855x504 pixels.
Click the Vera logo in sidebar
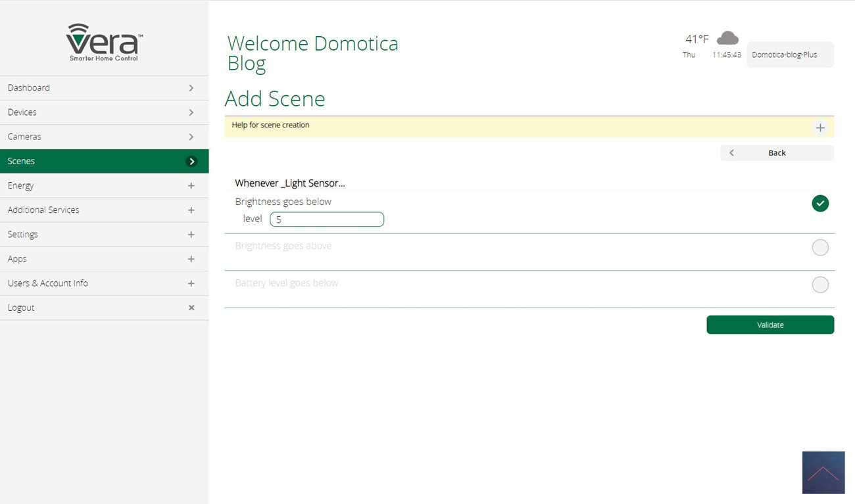pyautogui.click(x=104, y=42)
